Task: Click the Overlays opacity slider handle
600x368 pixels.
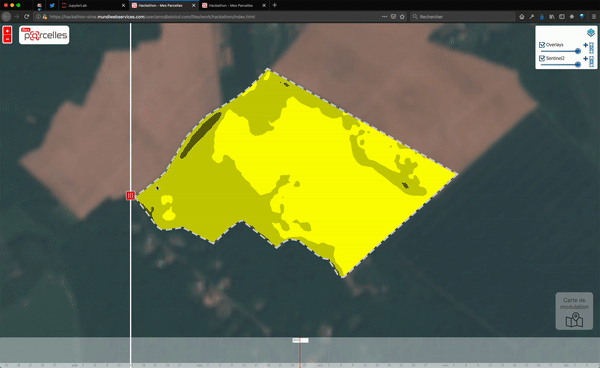Action: [x=578, y=51]
